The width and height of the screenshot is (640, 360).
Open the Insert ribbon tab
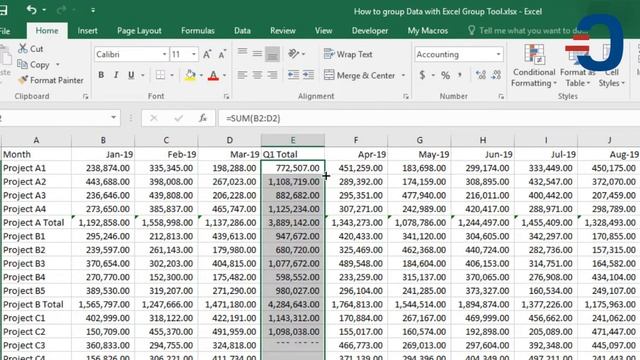pos(87,31)
